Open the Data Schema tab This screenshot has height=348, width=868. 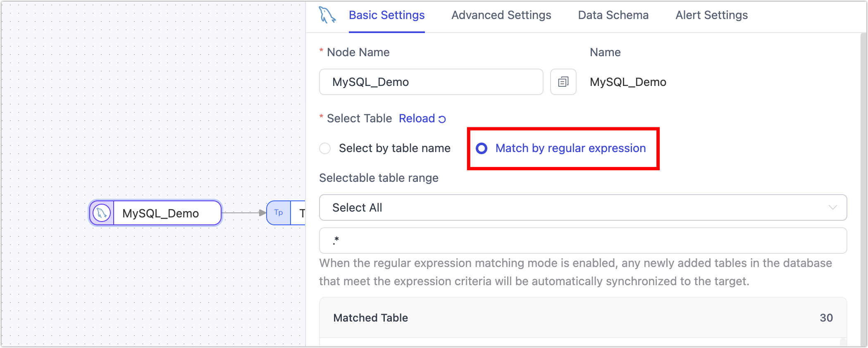(x=613, y=15)
